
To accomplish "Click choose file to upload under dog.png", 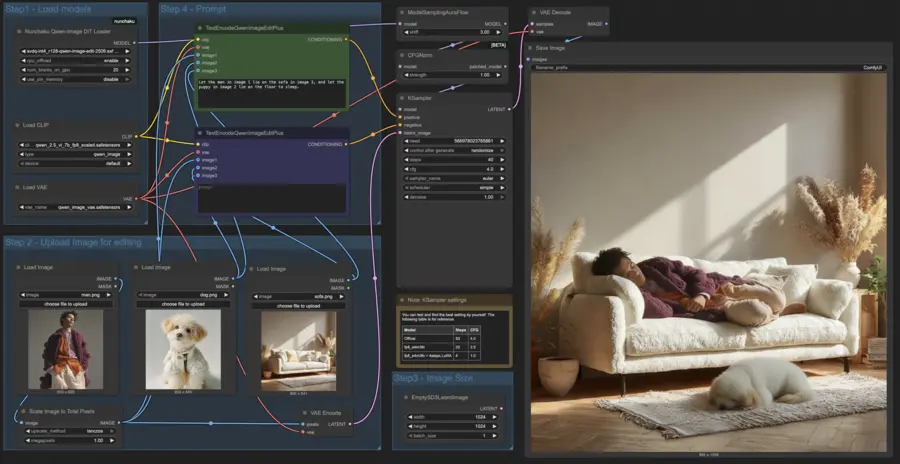I will pyautogui.click(x=184, y=304).
